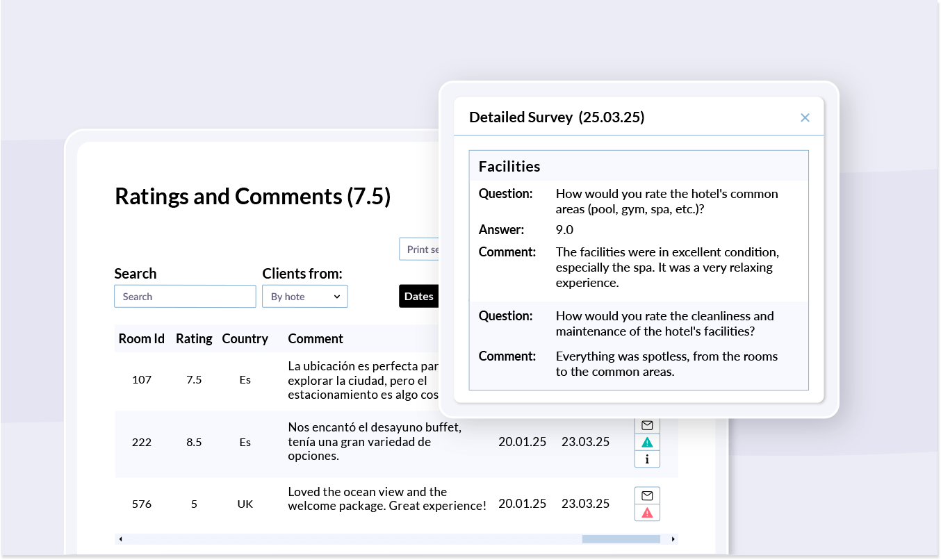
Task: Click the cleanliness and maintenance question text
Action: (x=664, y=324)
